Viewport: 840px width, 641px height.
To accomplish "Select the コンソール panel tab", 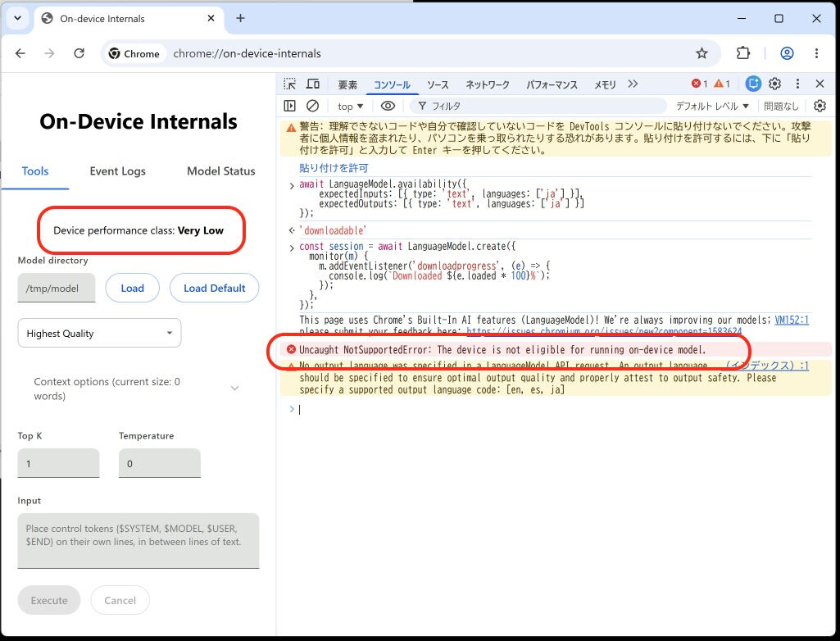I will click(392, 84).
